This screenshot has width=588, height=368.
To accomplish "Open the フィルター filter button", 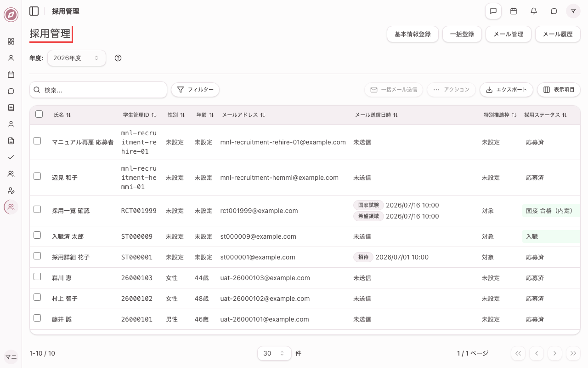I will tap(195, 90).
